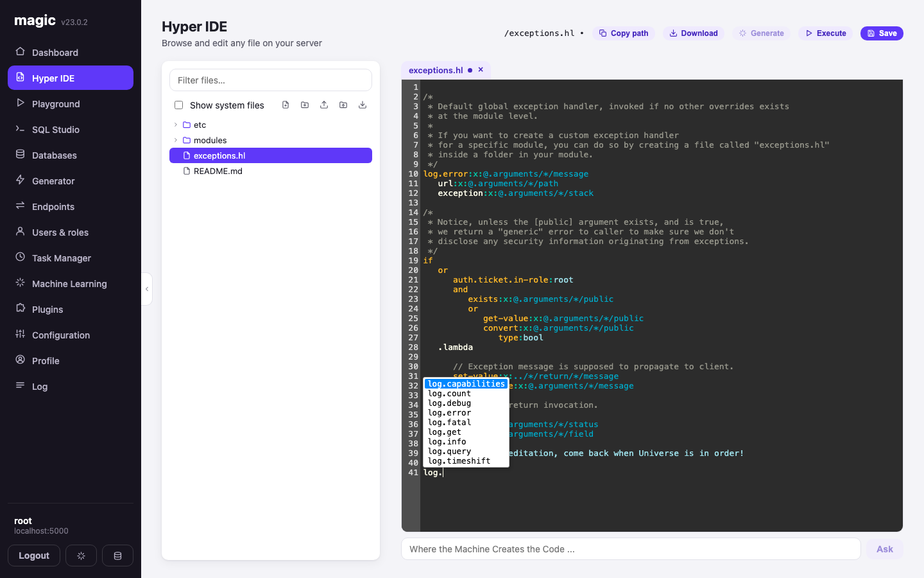This screenshot has width=924, height=578.
Task: Toggle the Show system files checkbox
Action: [x=178, y=105]
